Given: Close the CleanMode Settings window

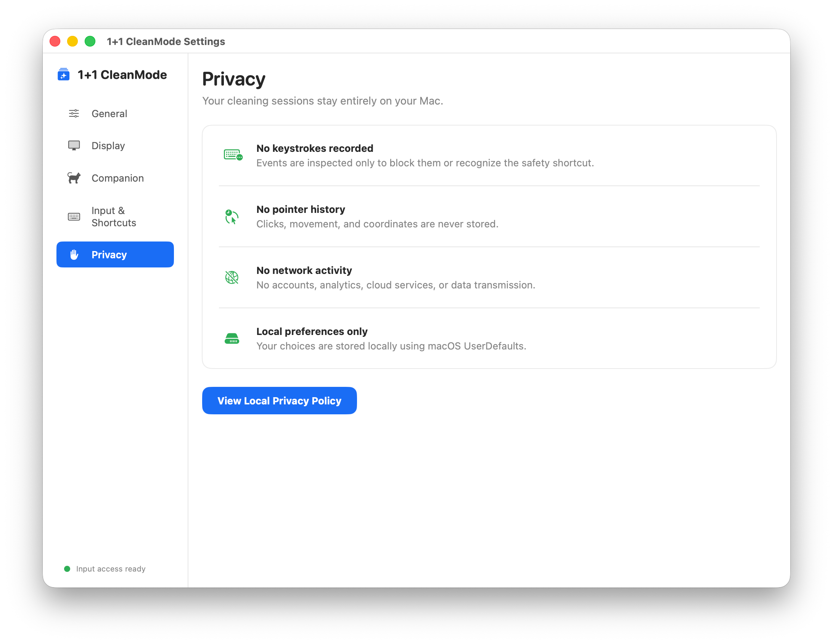Looking at the screenshot, I should click(55, 41).
